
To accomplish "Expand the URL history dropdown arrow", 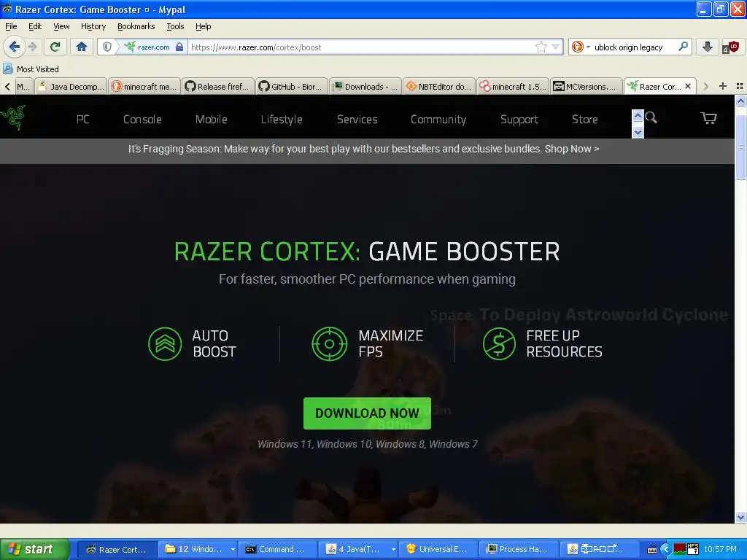I will (555, 47).
